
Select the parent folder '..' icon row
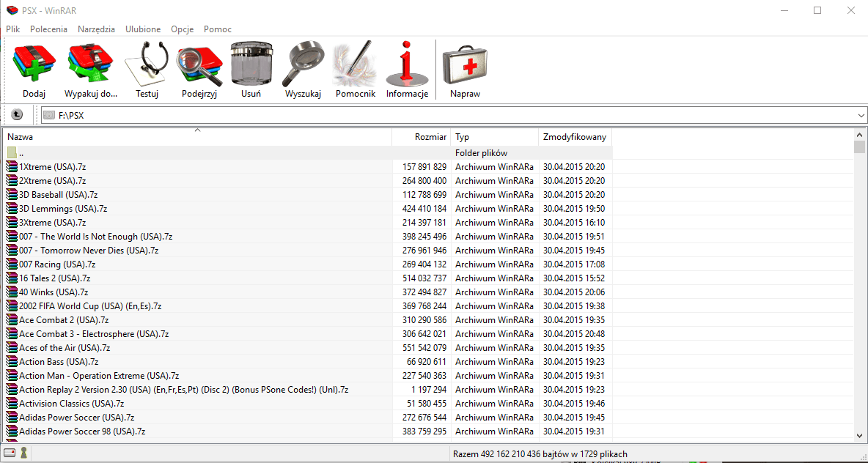pos(308,152)
